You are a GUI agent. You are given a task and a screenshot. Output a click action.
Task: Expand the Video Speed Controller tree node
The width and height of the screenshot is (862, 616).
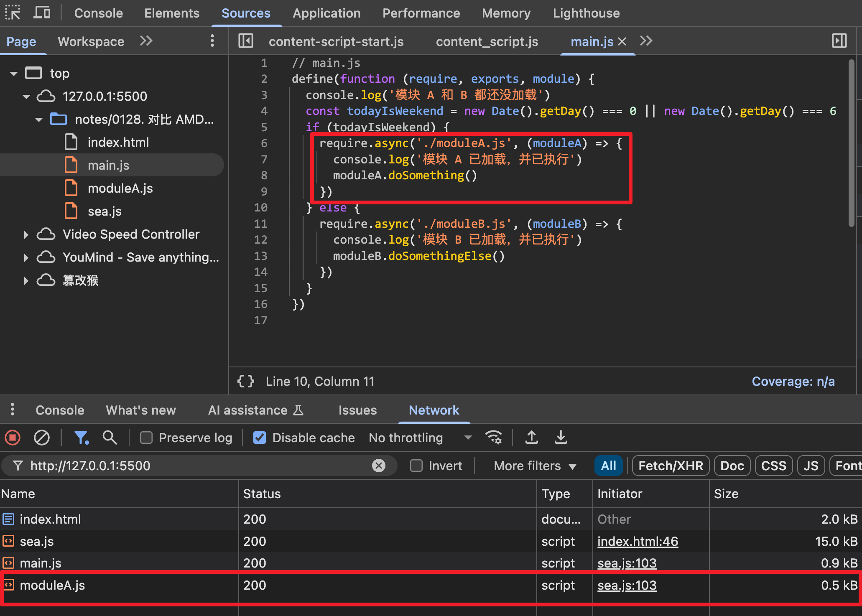click(x=26, y=234)
